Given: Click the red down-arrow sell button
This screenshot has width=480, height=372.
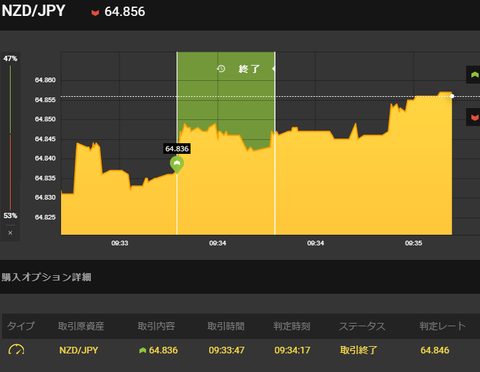Looking at the screenshot, I should pos(474,117).
